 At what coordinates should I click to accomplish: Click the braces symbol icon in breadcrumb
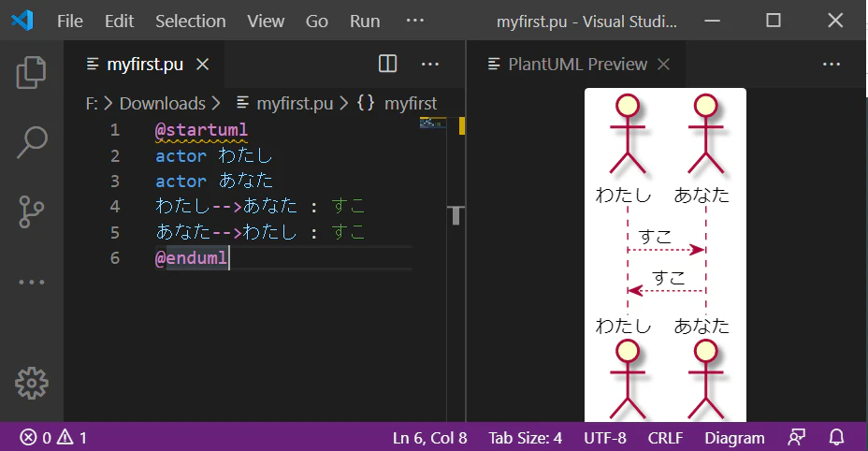366,103
